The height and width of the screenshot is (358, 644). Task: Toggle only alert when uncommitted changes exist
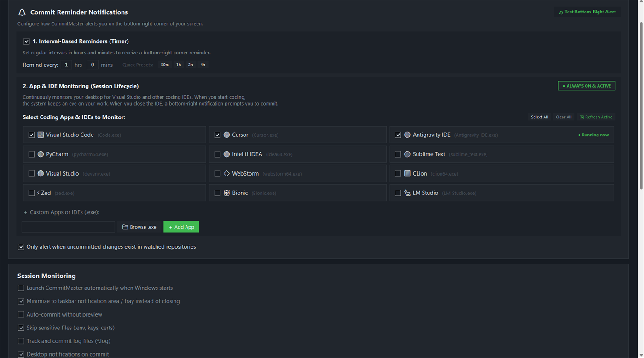point(21,247)
